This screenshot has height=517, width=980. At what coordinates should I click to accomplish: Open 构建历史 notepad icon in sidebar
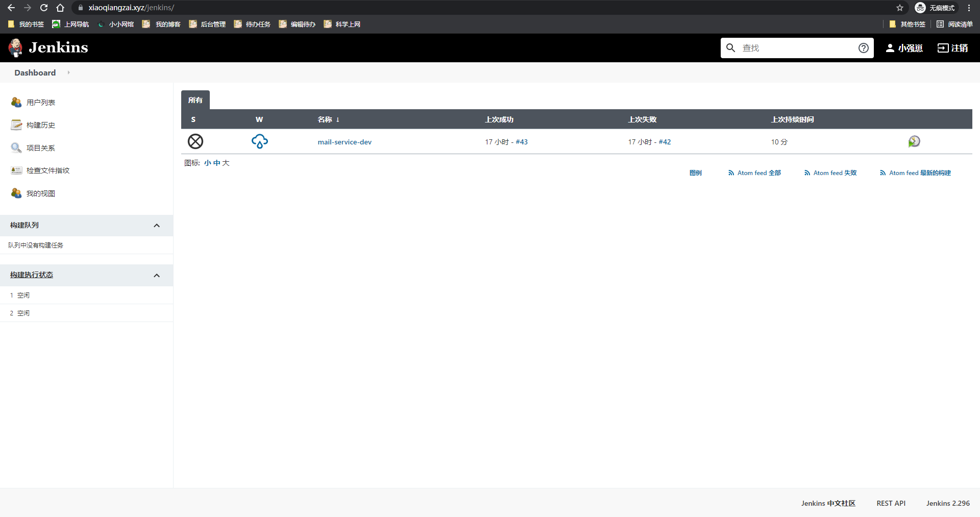tap(16, 125)
